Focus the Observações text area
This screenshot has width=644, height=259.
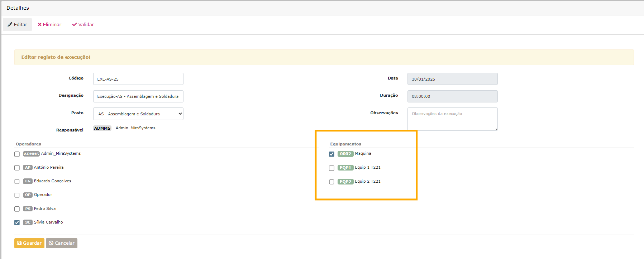coord(452,119)
